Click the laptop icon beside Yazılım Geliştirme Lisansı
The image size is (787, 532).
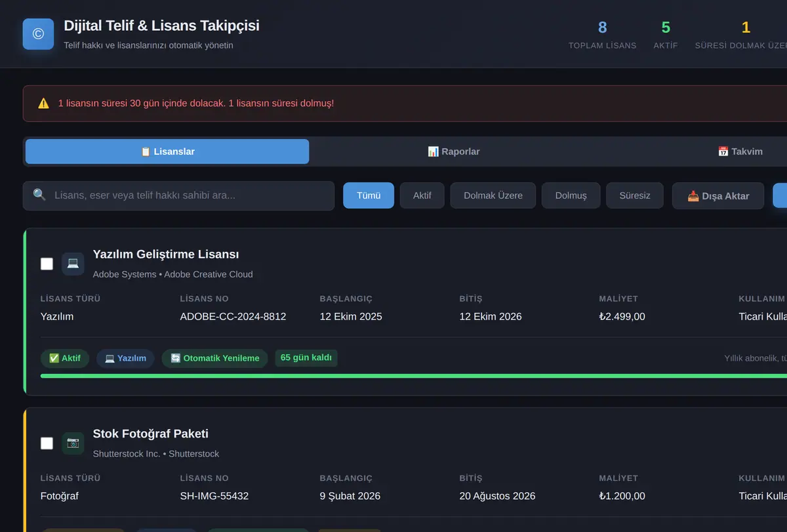click(x=73, y=263)
